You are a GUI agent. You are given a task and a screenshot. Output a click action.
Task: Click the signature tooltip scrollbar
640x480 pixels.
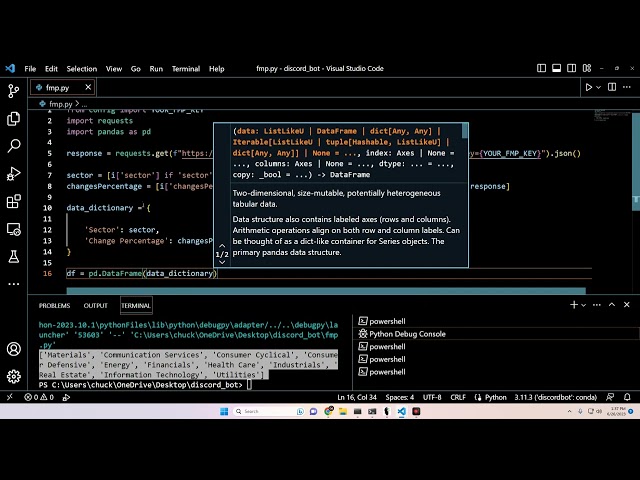point(465,131)
